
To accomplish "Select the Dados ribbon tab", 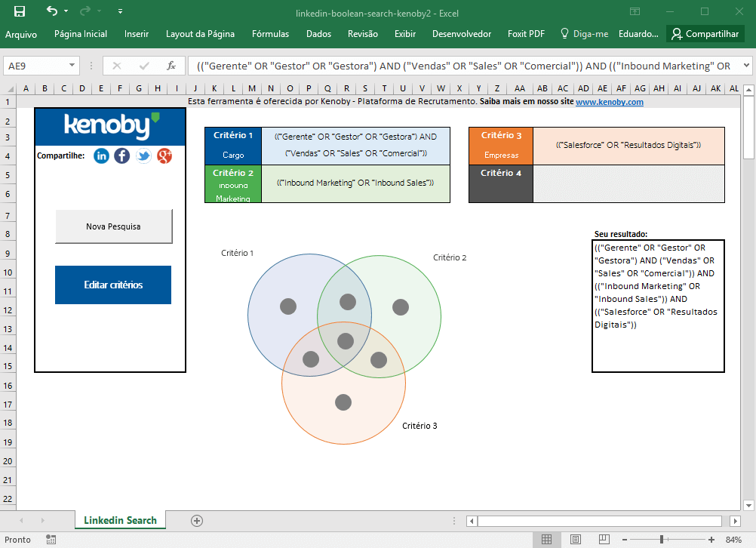I will click(x=318, y=34).
